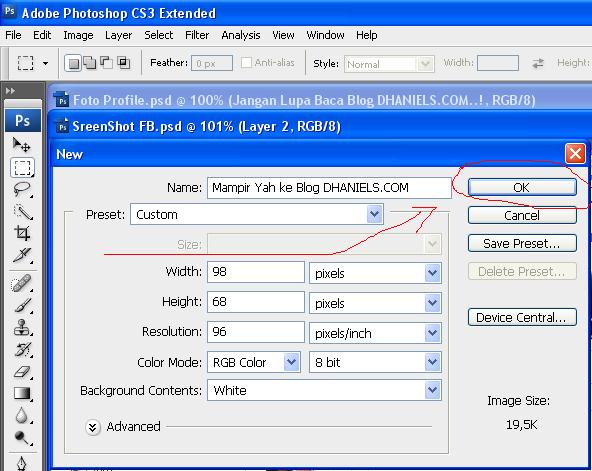Viewport: 592px width, 471px height.
Task: Select the Rectangular Marquee tool in toolbox
Action: click(x=22, y=167)
